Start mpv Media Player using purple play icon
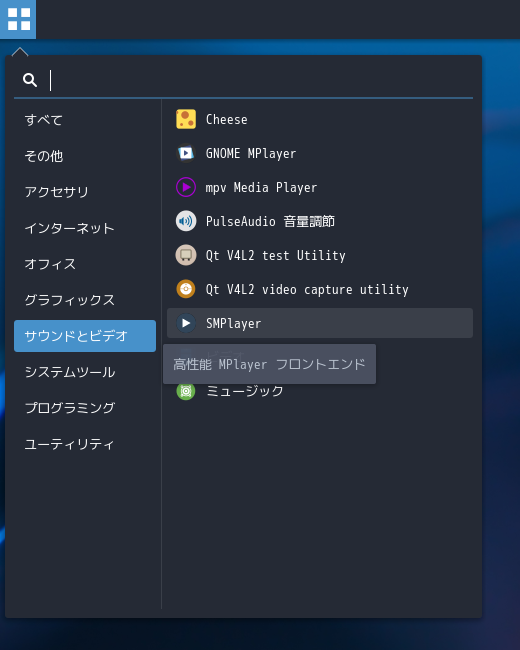This screenshot has height=650, width=520. pos(186,187)
